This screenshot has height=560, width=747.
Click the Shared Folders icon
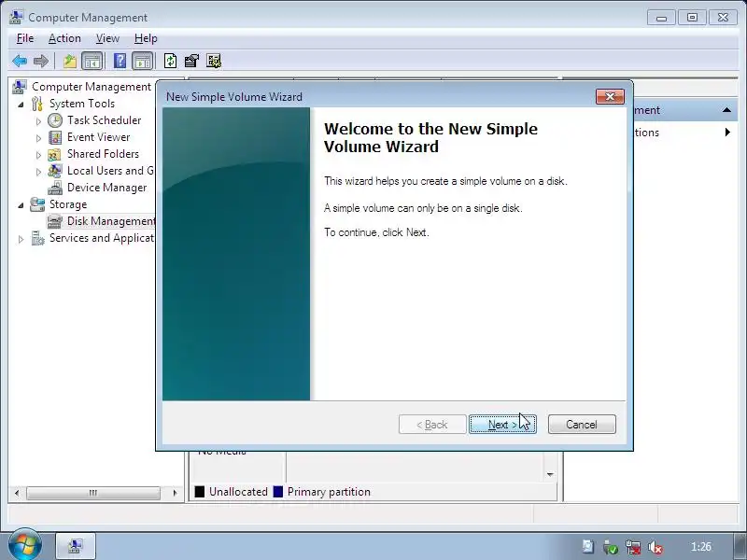(55, 154)
